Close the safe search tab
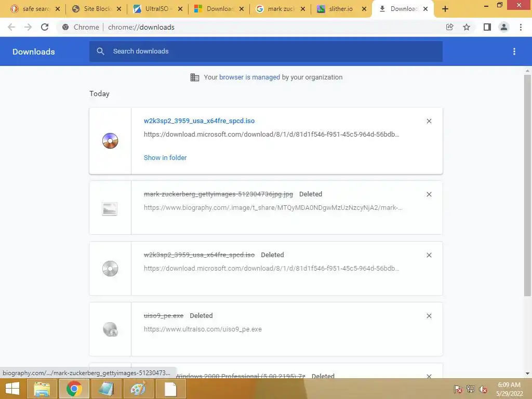Screen dimensions: 532x399 58,9
